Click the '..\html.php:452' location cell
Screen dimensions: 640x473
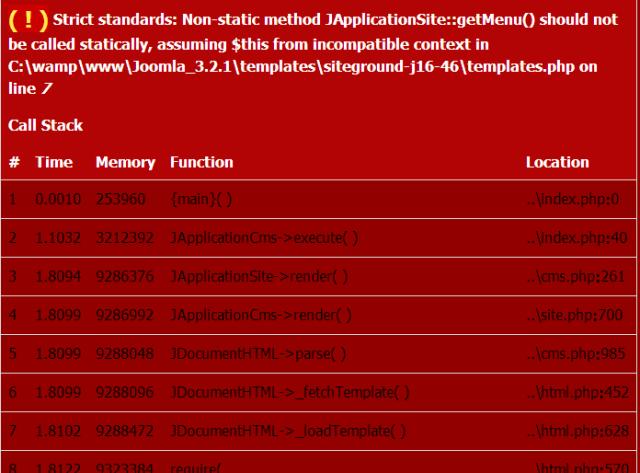coord(578,392)
